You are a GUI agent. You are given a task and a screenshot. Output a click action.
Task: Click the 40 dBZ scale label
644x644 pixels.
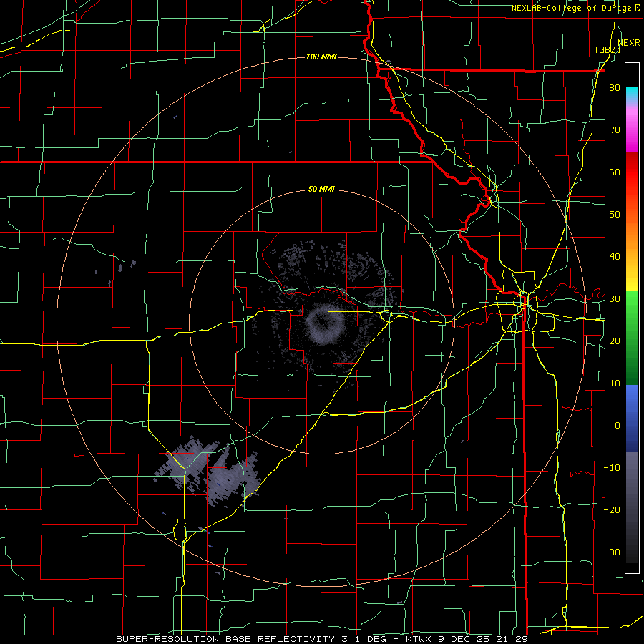coord(615,257)
